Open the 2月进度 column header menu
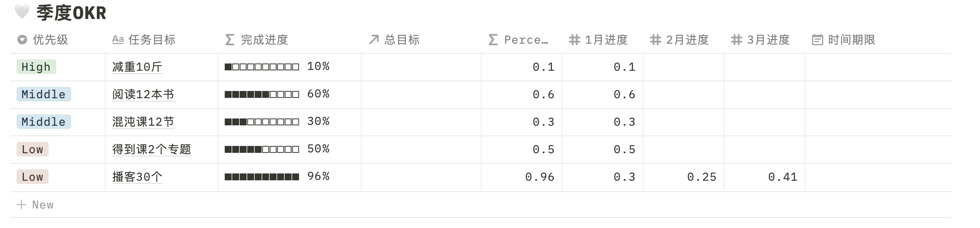Viewport: 980px width, 228px height. [684, 40]
